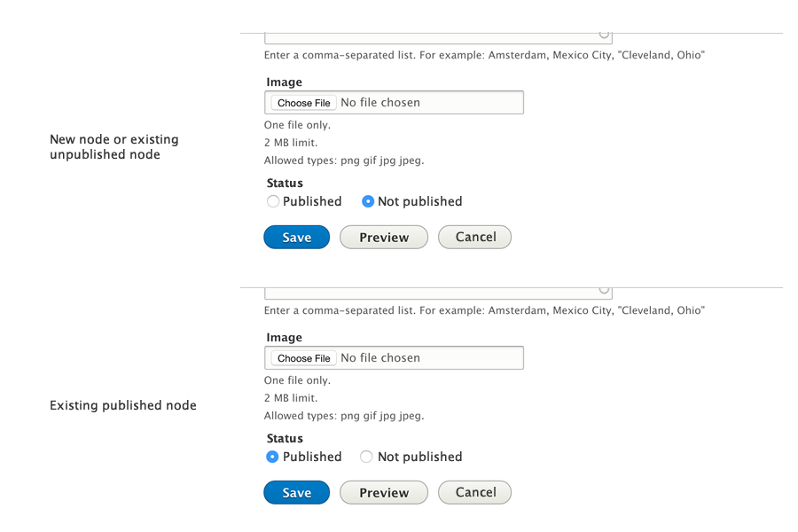This screenshot has width=798, height=532.
Task: Click the tags input field in the top form
Action: coord(426,34)
